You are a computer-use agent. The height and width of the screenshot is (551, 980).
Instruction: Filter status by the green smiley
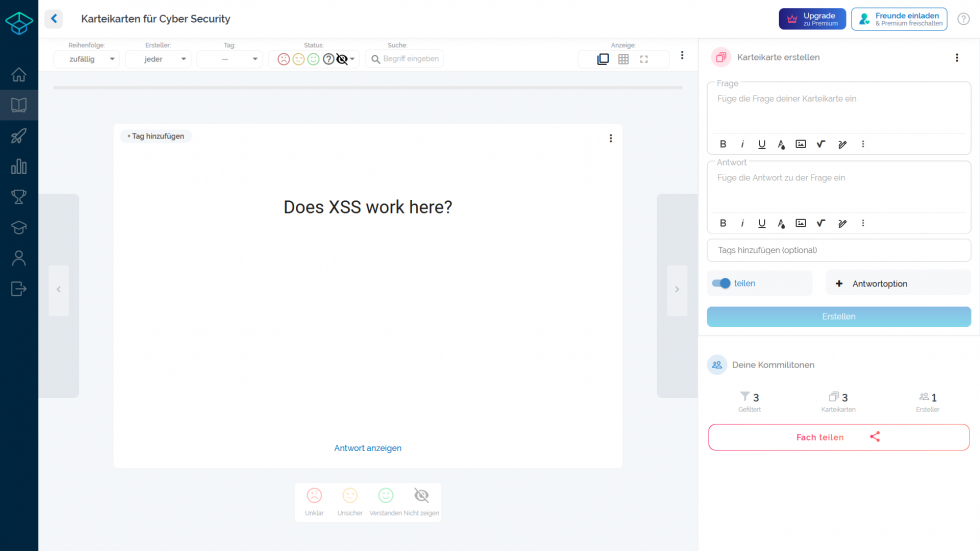point(313,60)
